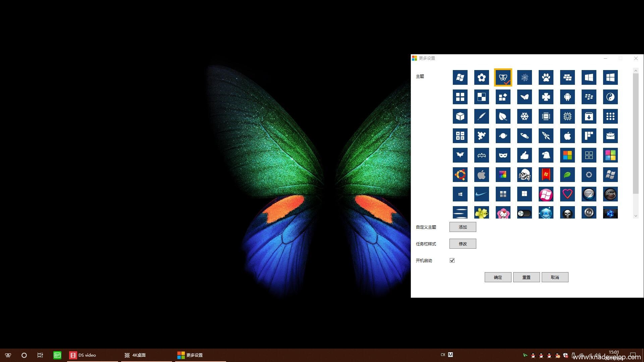Select the selected butterfly theme icon
Viewport: 644px width, 362px height.
pyautogui.click(x=503, y=77)
